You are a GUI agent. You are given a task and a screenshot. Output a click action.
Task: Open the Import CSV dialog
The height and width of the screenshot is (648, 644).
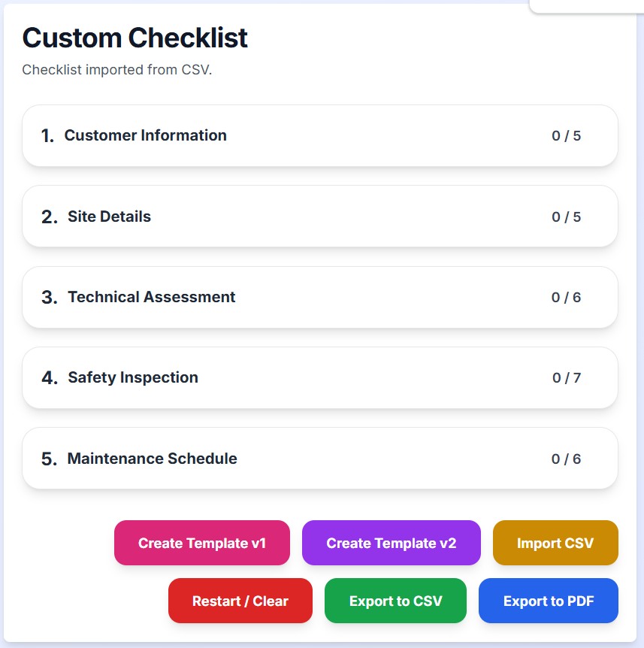[555, 543]
